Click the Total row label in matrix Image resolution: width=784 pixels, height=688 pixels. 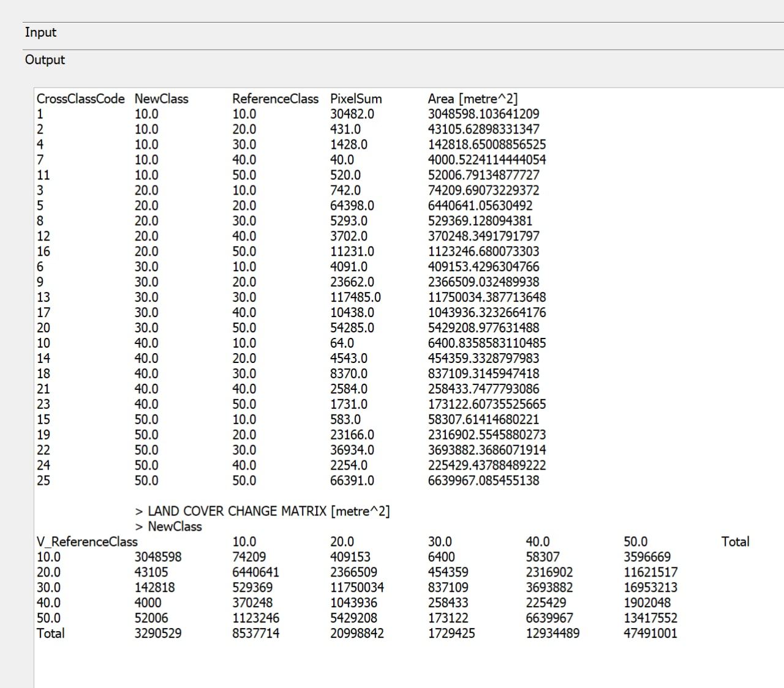point(50,634)
